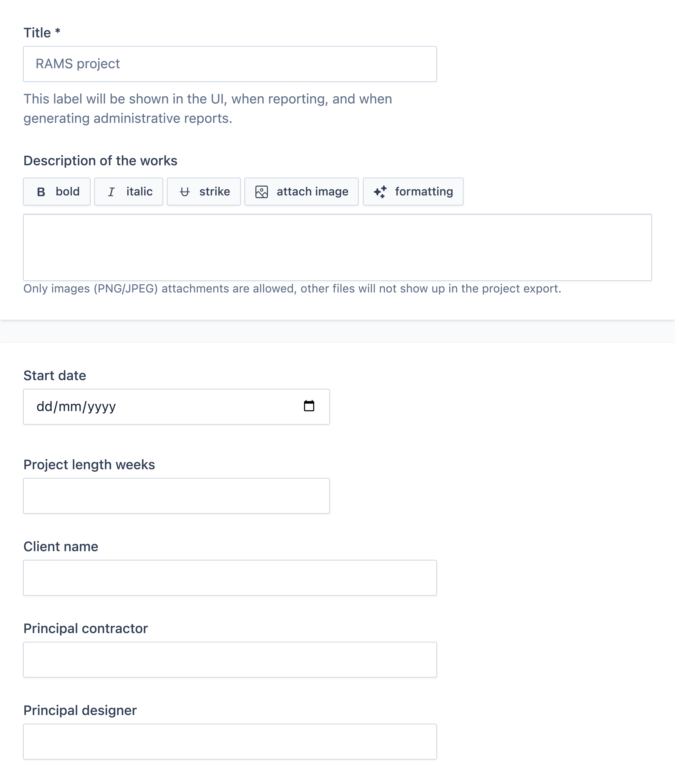The height and width of the screenshot is (784, 675).
Task: Click the Description of the works label
Action: click(x=100, y=161)
